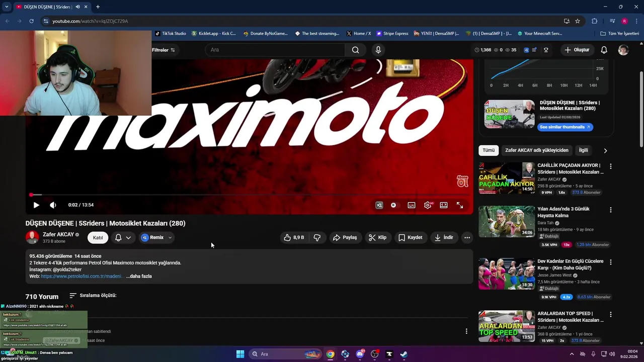Select the Tümü filter chip
Image resolution: width=644 pixels, height=362 pixels.
coord(489,150)
